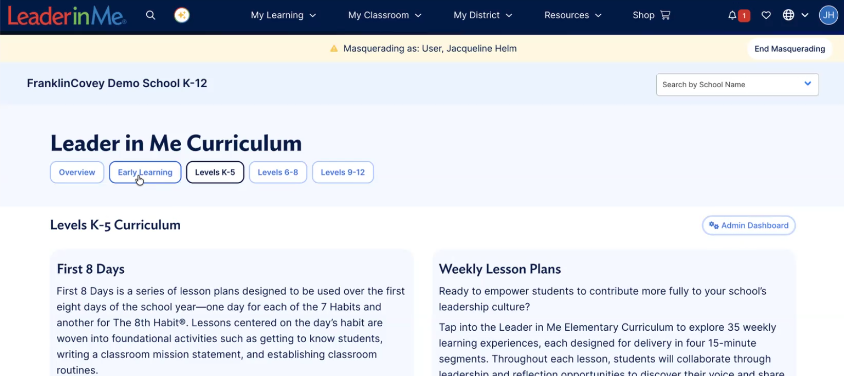The height and width of the screenshot is (376, 844).
Task: Click the Shop cart icon
Action: point(665,15)
